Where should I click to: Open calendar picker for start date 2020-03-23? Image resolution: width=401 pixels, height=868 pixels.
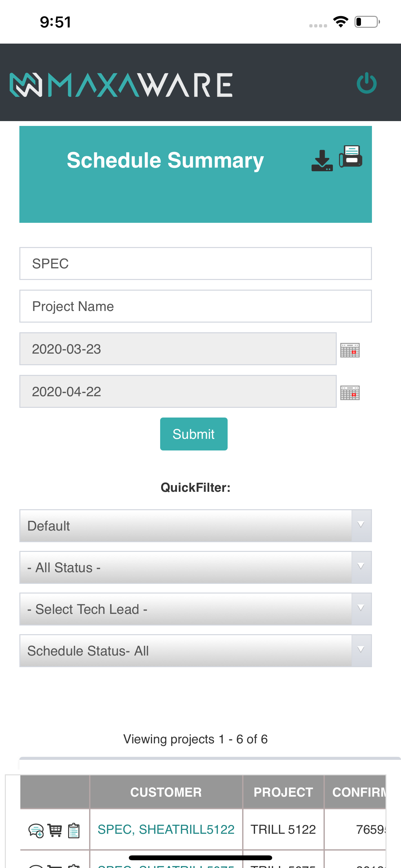coord(350,350)
